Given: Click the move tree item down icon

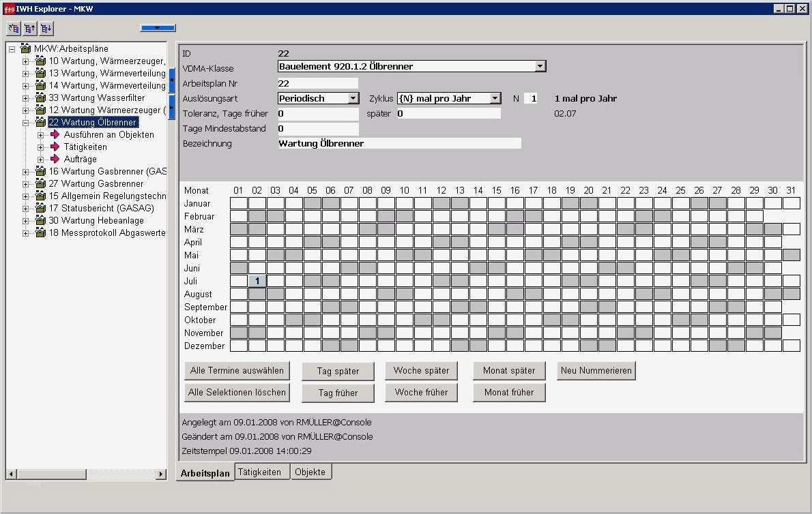Looking at the screenshot, I should pos(46,28).
